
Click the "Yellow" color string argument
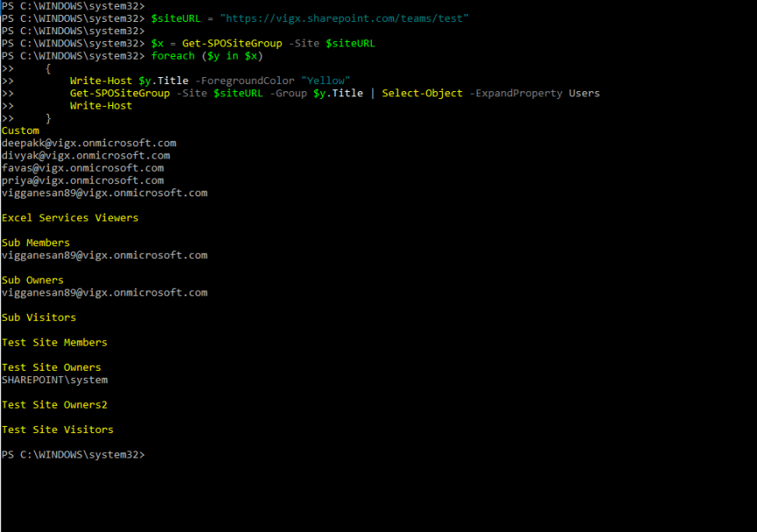pos(325,81)
